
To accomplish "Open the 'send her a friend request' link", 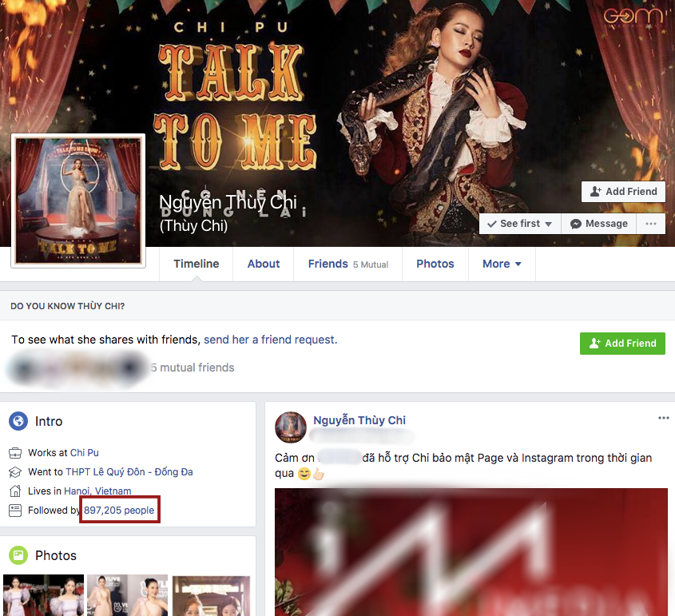I will point(270,340).
